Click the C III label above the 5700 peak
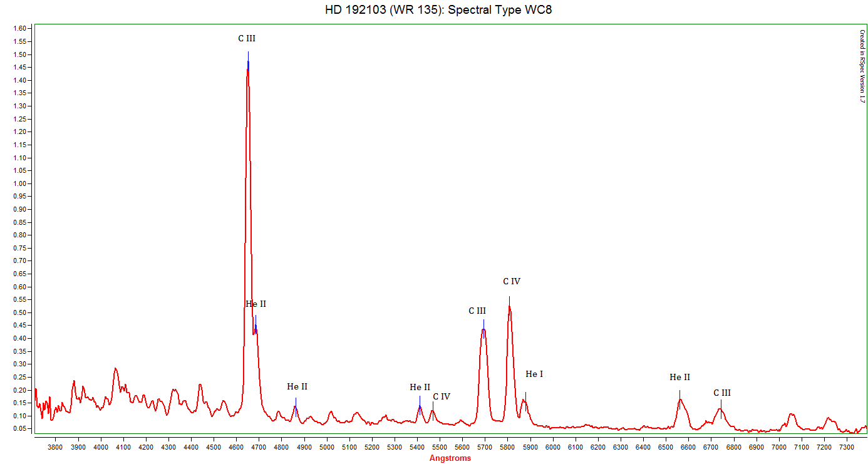 coord(477,311)
